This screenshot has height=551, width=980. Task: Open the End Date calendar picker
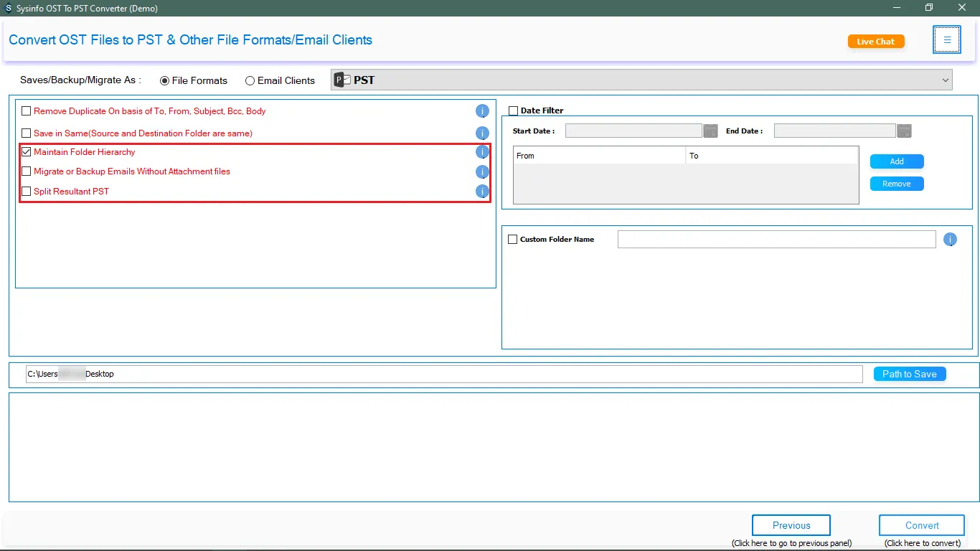coord(904,131)
